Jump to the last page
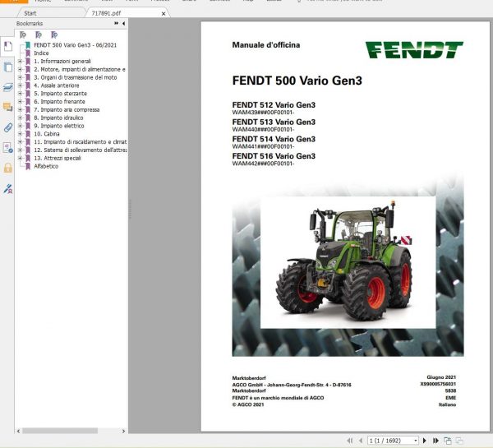Viewport: 493px width, 448px height. point(435,441)
